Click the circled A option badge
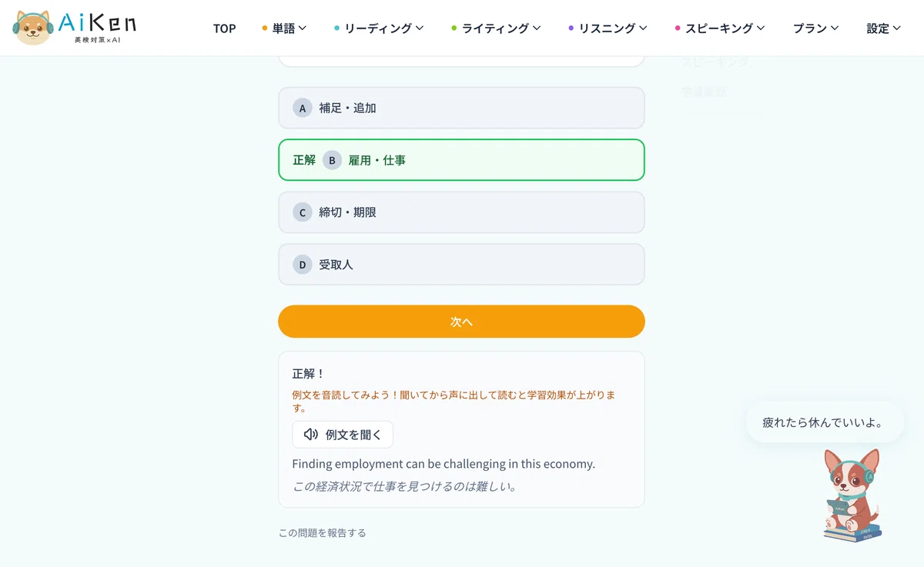924x567 pixels. click(x=303, y=108)
